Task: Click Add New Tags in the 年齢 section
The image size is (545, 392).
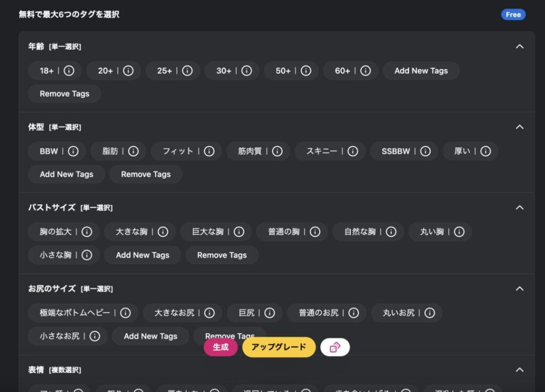Action: 421,71
